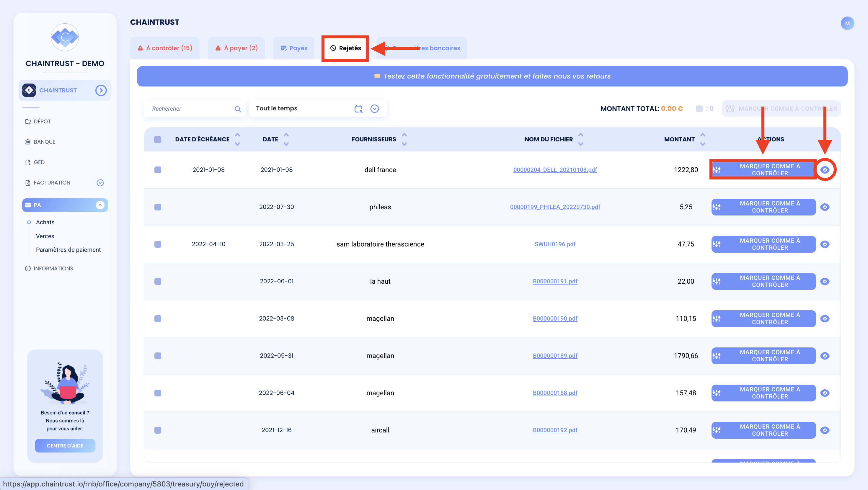The image size is (868, 490).
Task: Open file B000000189.pdf
Action: (x=555, y=355)
